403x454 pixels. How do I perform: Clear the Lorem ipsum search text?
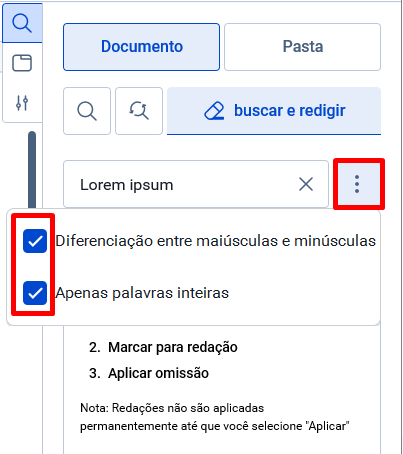[x=306, y=184]
